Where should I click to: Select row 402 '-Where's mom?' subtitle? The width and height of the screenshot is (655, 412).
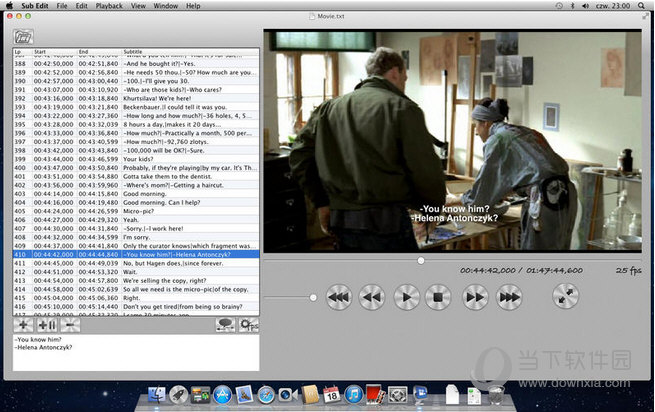136,185
